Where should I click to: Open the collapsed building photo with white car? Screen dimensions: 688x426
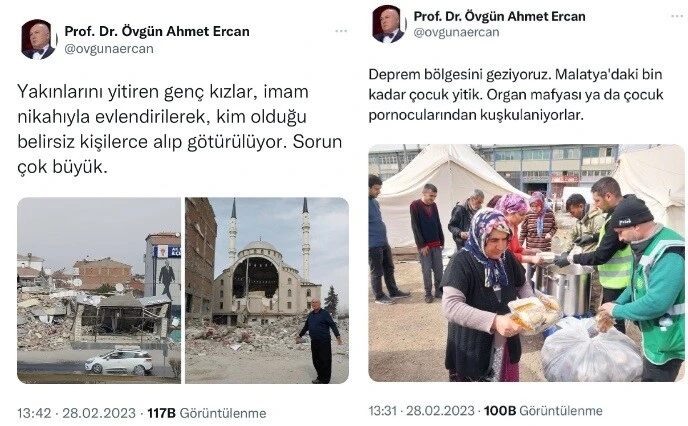(99, 290)
